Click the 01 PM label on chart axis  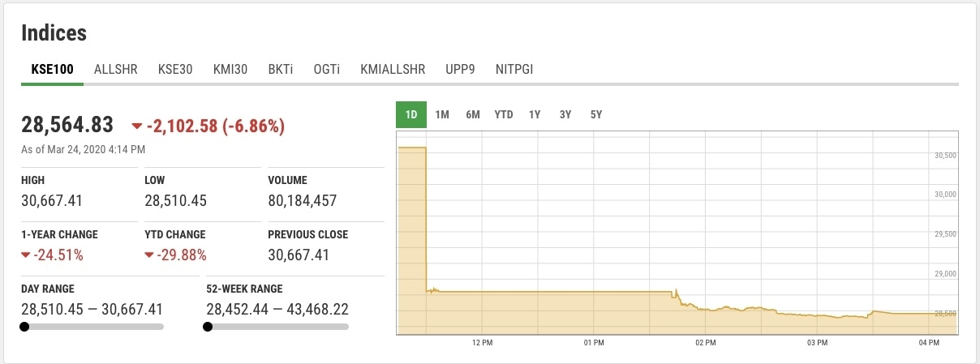tap(594, 344)
